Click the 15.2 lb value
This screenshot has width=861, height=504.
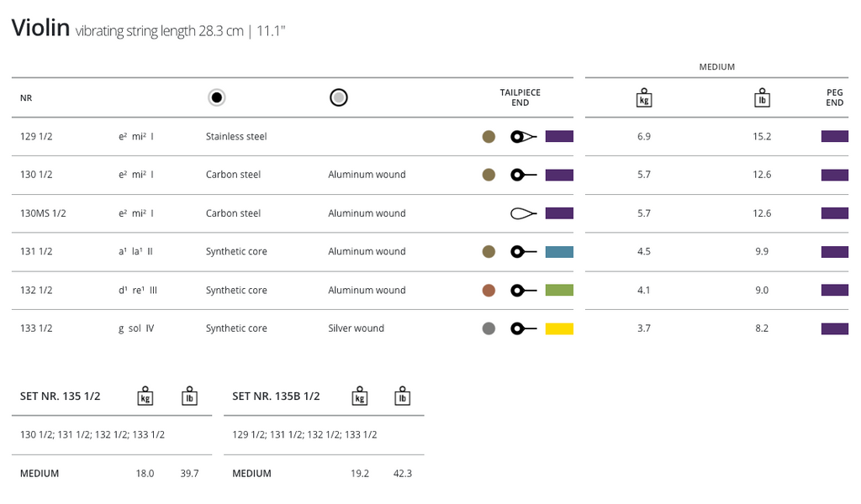tap(762, 137)
